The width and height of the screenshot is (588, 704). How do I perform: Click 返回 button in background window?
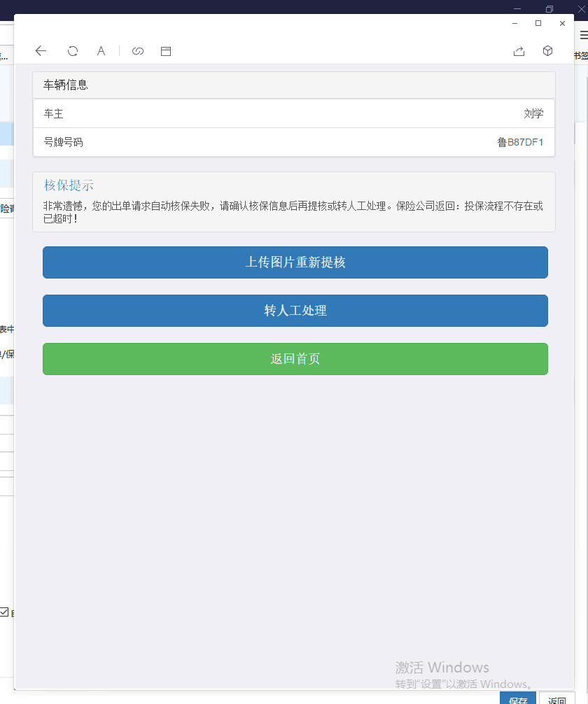(x=556, y=698)
